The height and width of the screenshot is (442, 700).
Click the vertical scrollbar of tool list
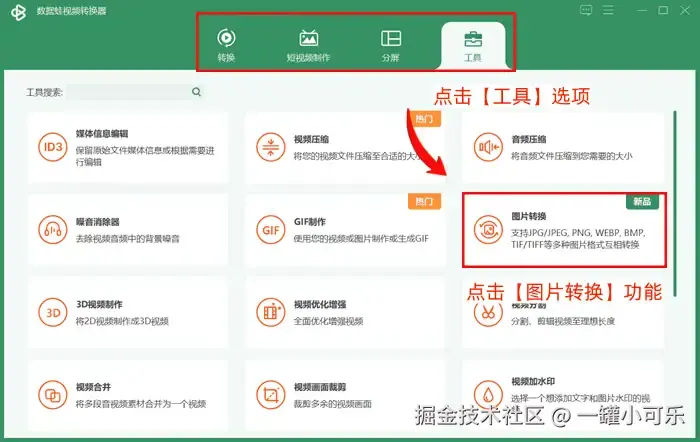[675, 204]
